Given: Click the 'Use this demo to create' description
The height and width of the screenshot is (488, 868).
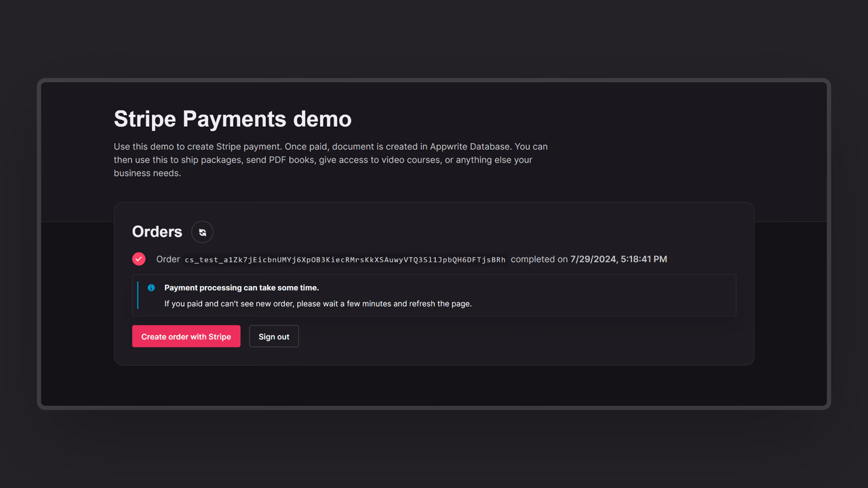Looking at the screenshot, I should 331,160.
